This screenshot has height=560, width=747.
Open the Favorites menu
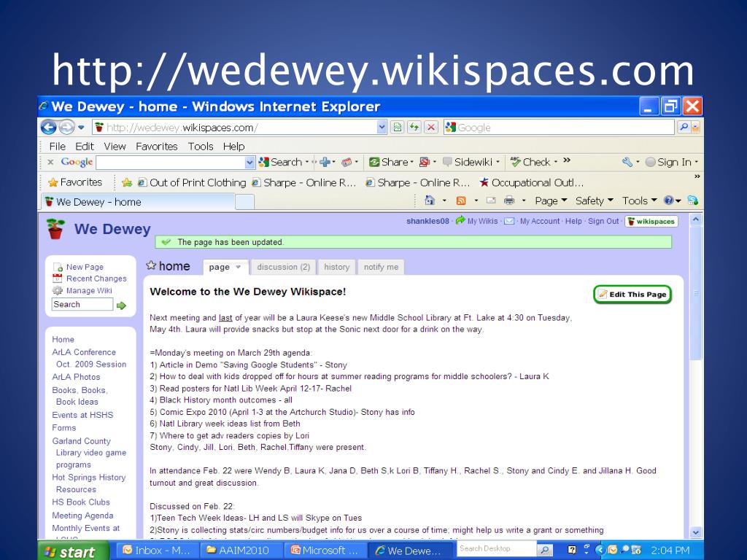click(x=156, y=146)
